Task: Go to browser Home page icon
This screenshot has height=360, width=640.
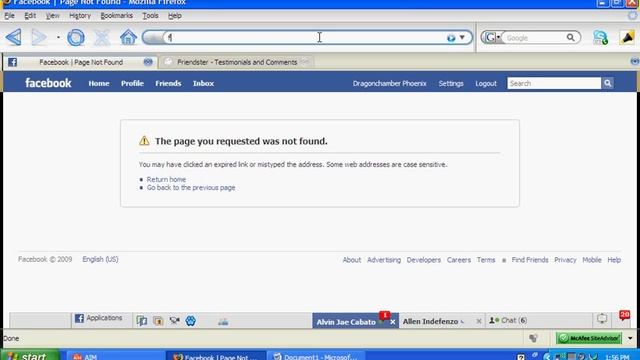Action: (128, 38)
